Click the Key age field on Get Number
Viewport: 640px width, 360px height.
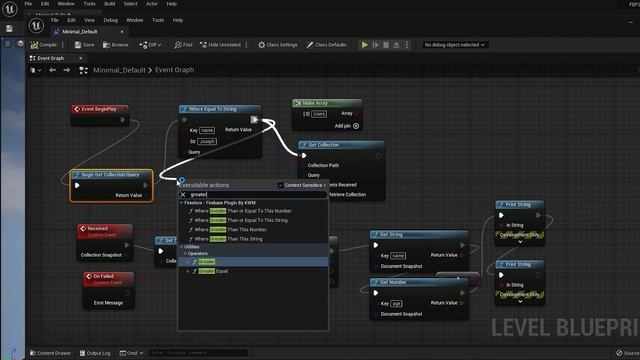point(396,304)
